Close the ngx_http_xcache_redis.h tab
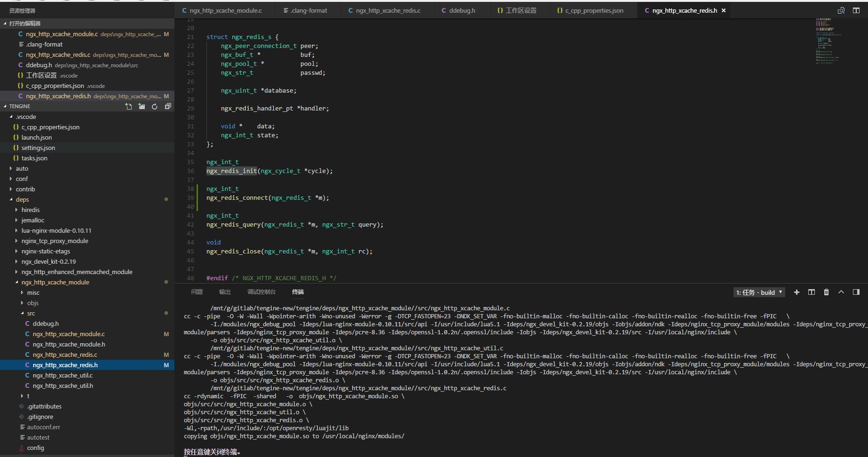 point(724,10)
